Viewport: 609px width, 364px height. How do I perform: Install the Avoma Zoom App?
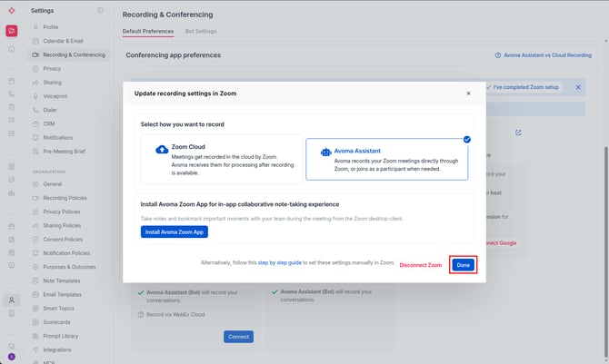click(175, 232)
